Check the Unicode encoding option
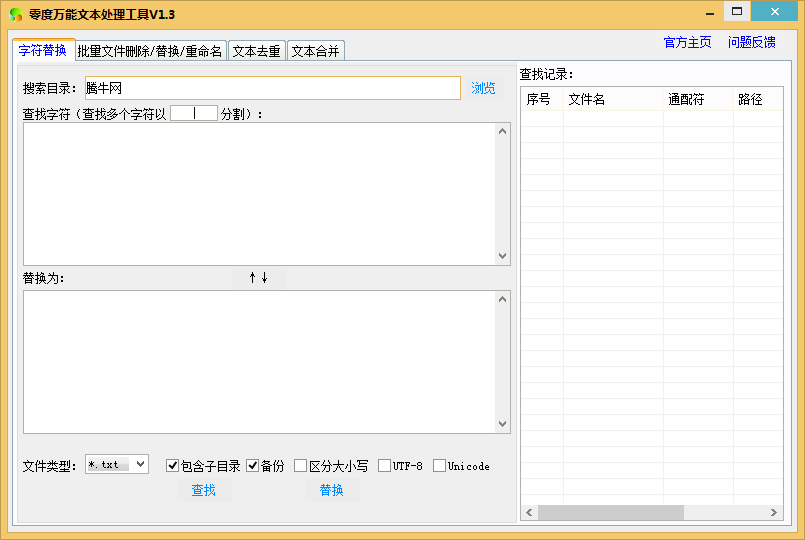This screenshot has height=540, width=805. coord(439,466)
